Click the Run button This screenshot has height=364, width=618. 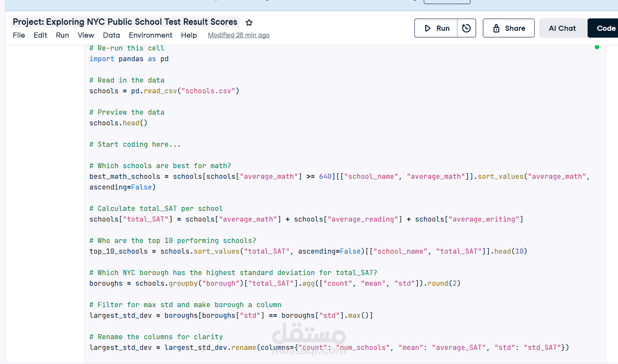click(436, 28)
